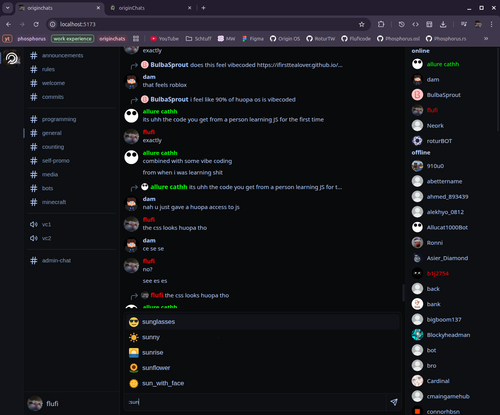Open the Schtuff bookmarks folder

click(x=198, y=39)
